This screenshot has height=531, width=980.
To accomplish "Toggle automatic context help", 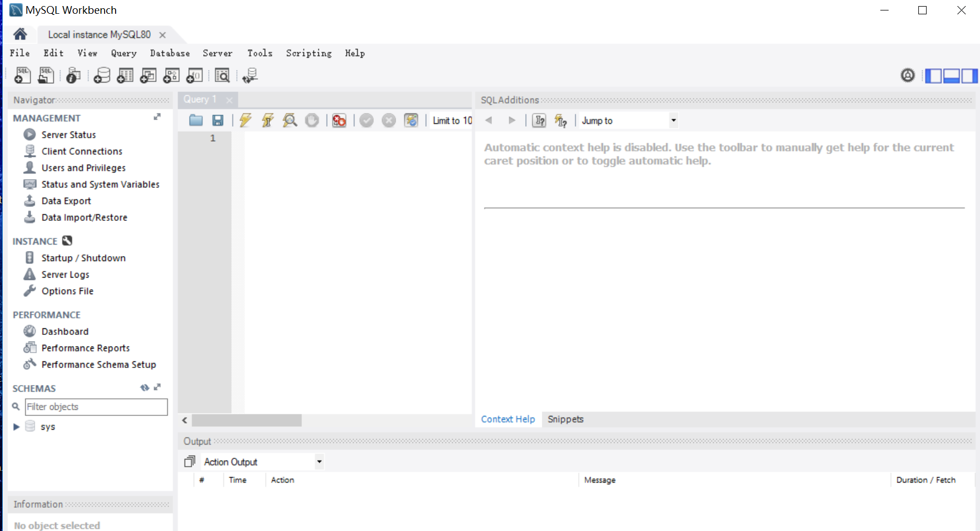I will click(561, 120).
